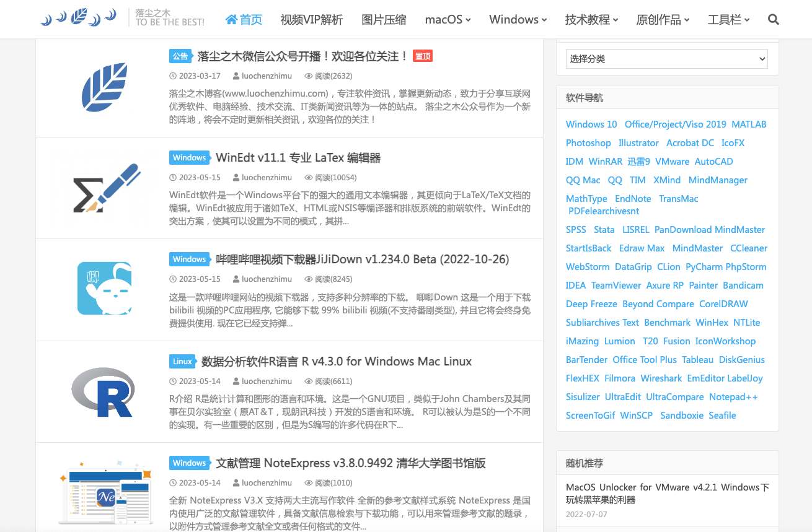Image resolution: width=812 pixels, height=532 pixels.
Task: Open EndNote software link
Action: click(x=633, y=199)
